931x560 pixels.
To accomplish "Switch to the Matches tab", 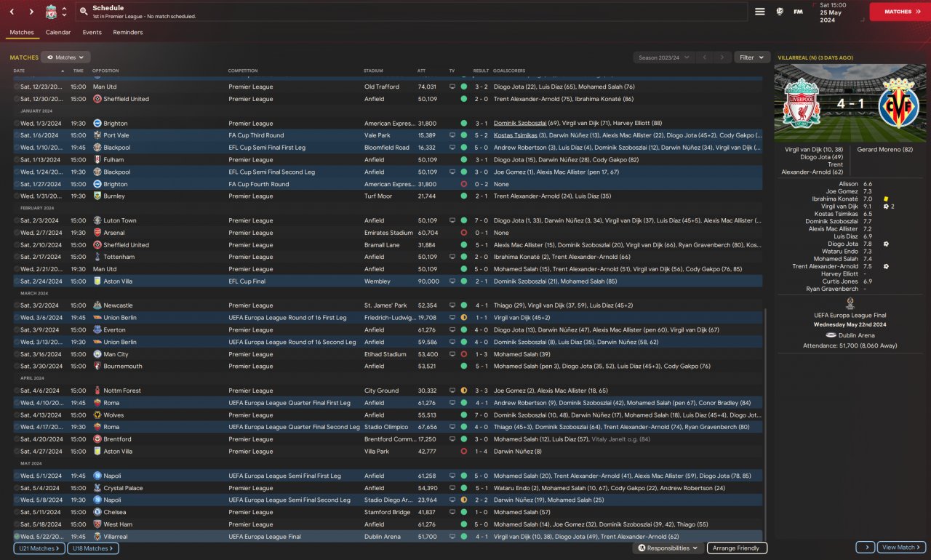I will 22,33.
